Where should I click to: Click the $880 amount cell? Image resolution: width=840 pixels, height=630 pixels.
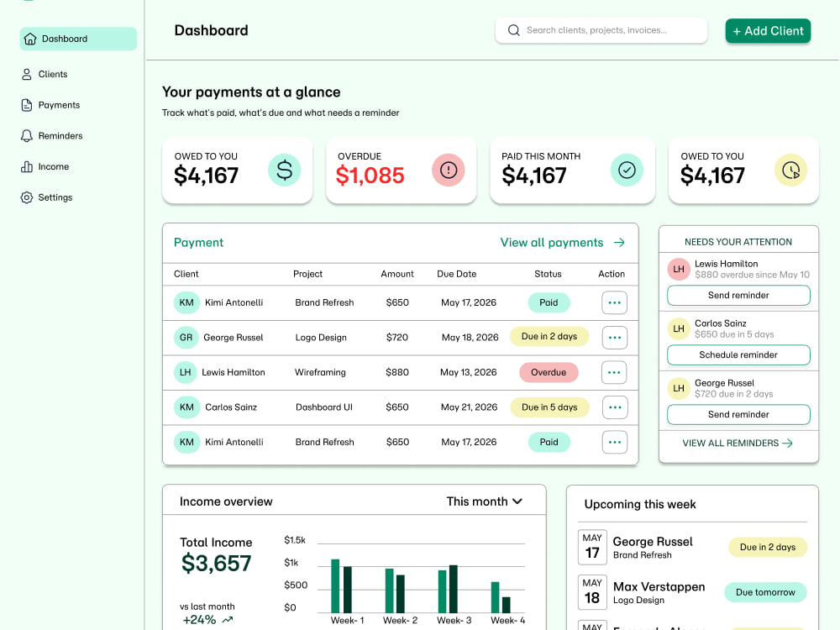[x=397, y=372]
